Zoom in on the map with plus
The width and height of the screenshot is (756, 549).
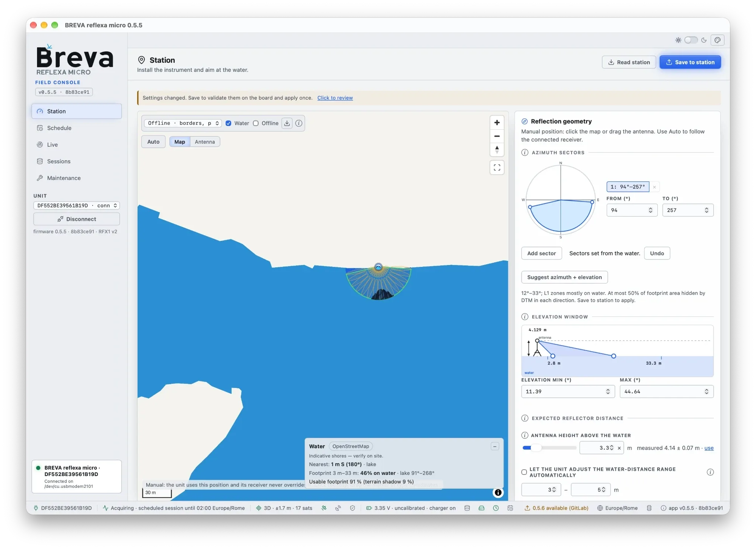click(x=497, y=123)
